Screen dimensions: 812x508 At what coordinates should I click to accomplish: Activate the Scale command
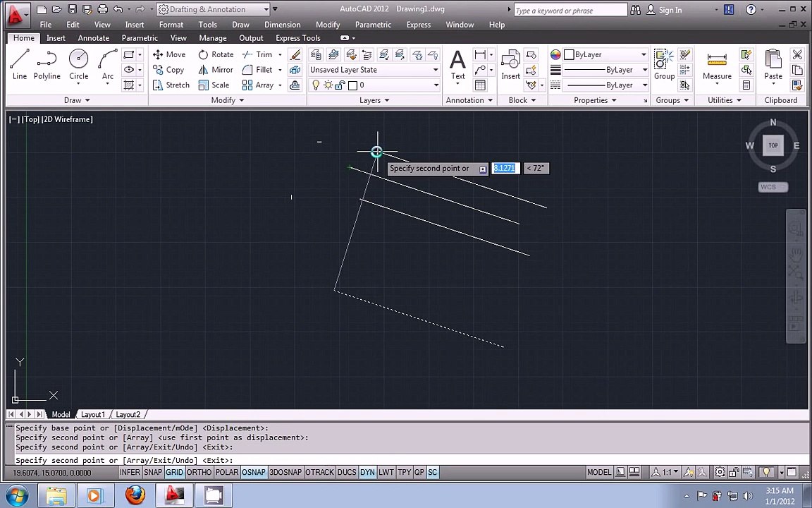point(214,85)
